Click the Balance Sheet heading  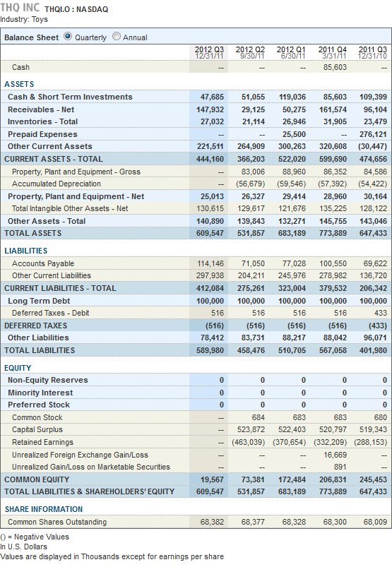pos(32,37)
